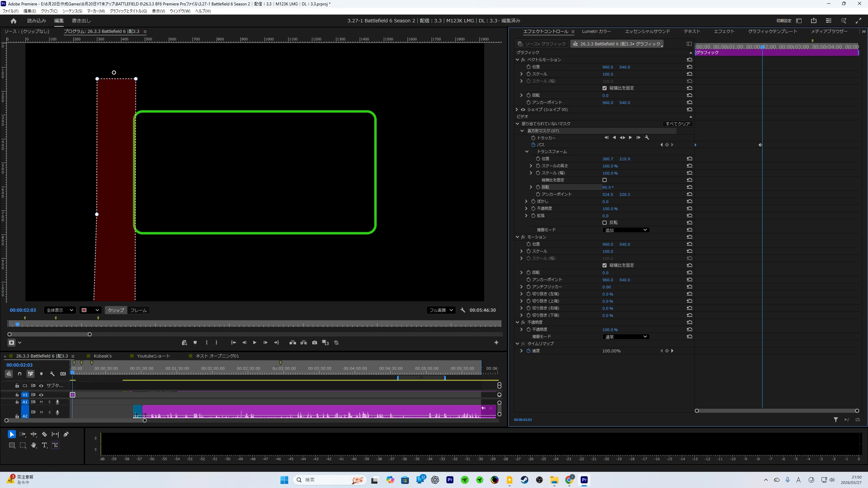Uncheck 縦横比を固定 under ベクトルモーション
868x488 pixels.
click(605, 88)
